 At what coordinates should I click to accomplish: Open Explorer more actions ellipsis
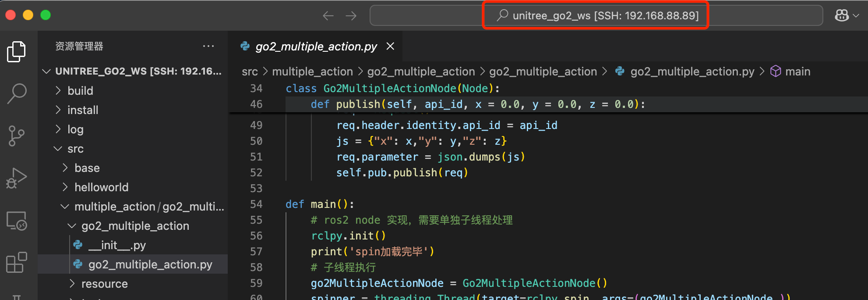pos(208,46)
